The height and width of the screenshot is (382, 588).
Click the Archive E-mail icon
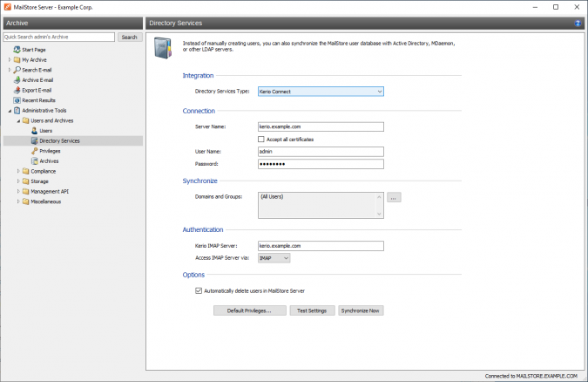click(17, 80)
